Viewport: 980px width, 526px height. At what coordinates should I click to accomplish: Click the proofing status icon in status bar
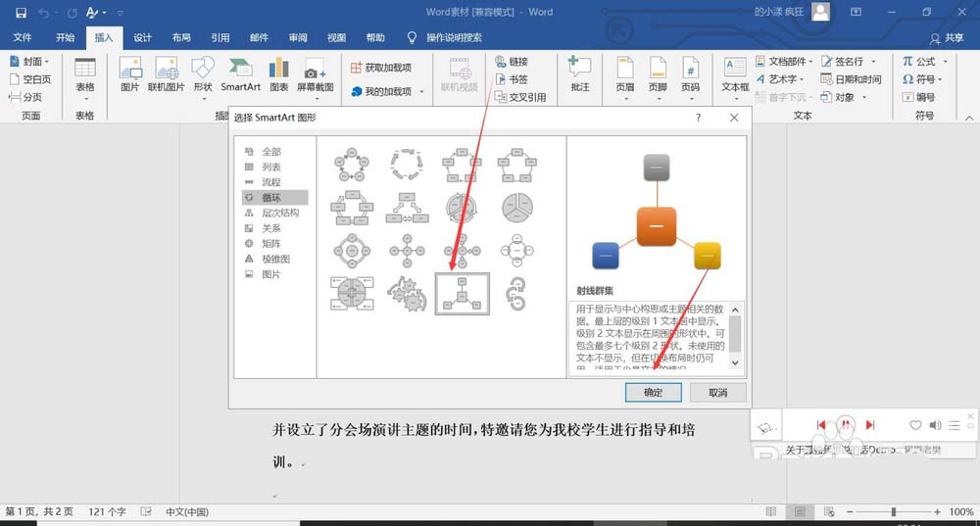coord(146,511)
